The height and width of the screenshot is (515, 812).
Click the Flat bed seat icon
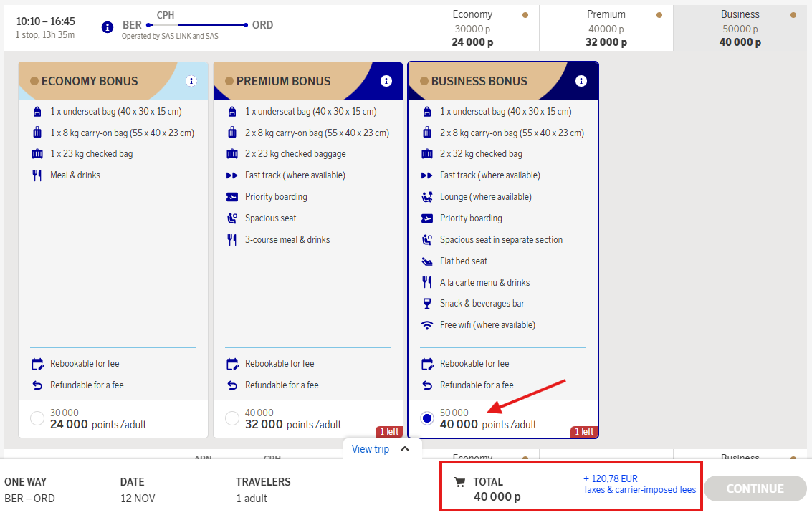(427, 261)
